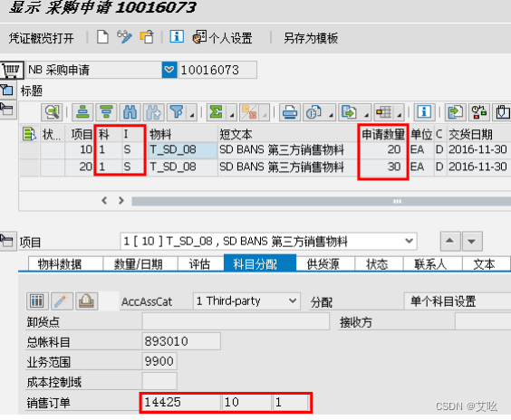The height and width of the screenshot is (420, 511).
Task: Click the horizontal scrollbar of the item grid
Action: tap(322, 201)
